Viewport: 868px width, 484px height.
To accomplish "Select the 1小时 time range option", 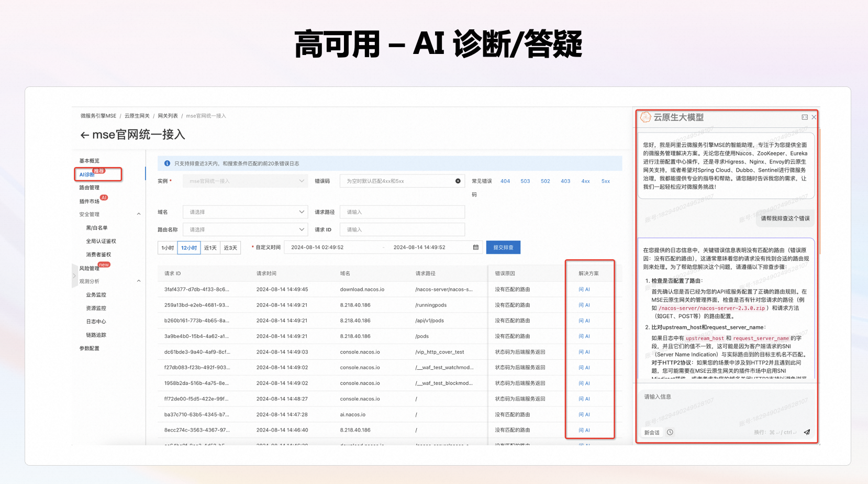I will (x=168, y=248).
